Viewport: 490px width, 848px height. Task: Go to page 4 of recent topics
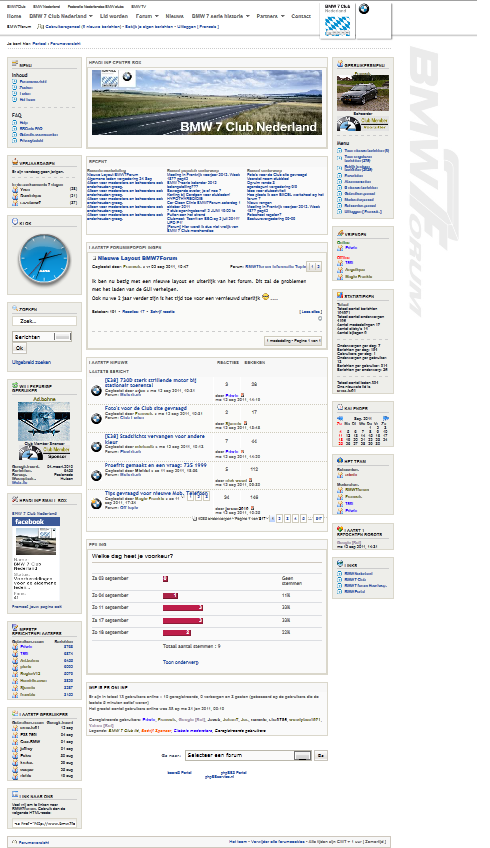coord(295,519)
